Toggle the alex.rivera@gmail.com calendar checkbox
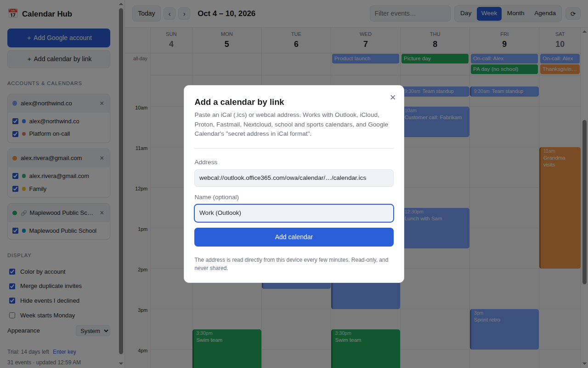This screenshot has height=368, width=588. pos(16,176)
